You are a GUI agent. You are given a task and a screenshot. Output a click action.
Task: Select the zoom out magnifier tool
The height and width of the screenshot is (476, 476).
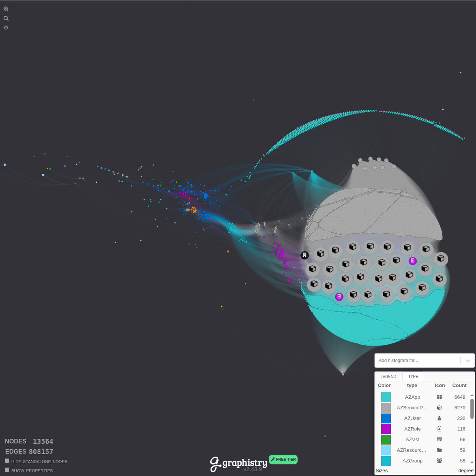point(6,18)
